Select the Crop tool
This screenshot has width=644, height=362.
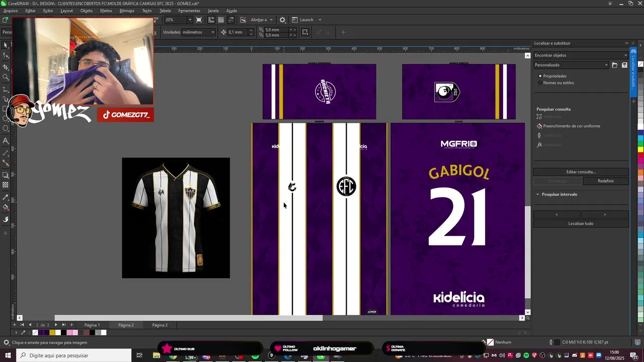[6, 67]
